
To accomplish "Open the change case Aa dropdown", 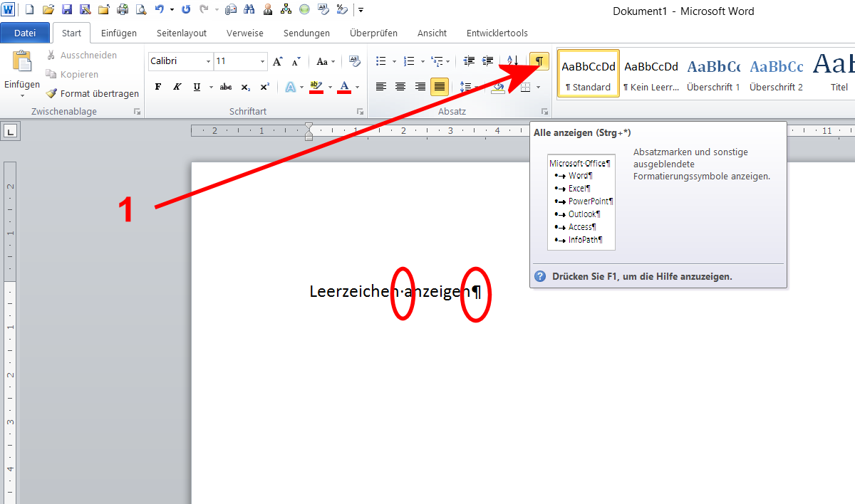I will [x=326, y=61].
